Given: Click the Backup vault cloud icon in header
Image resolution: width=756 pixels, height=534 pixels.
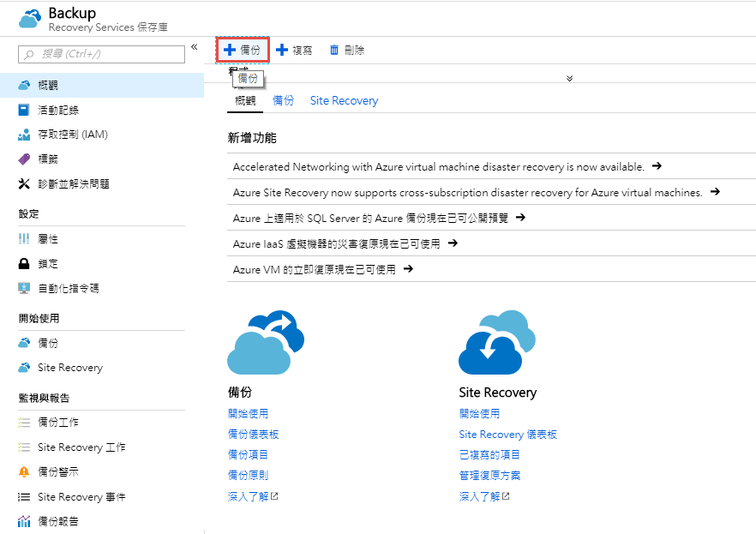Looking at the screenshot, I should 30,19.
